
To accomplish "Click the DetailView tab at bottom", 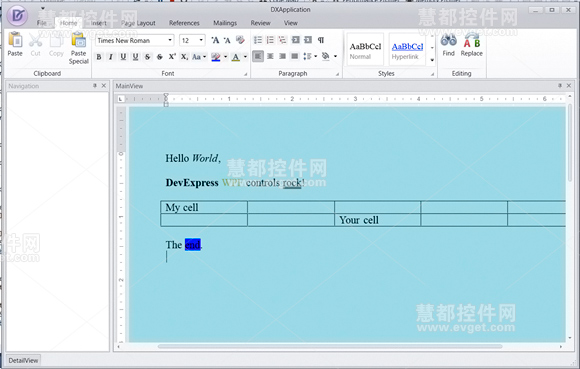I will [23, 360].
